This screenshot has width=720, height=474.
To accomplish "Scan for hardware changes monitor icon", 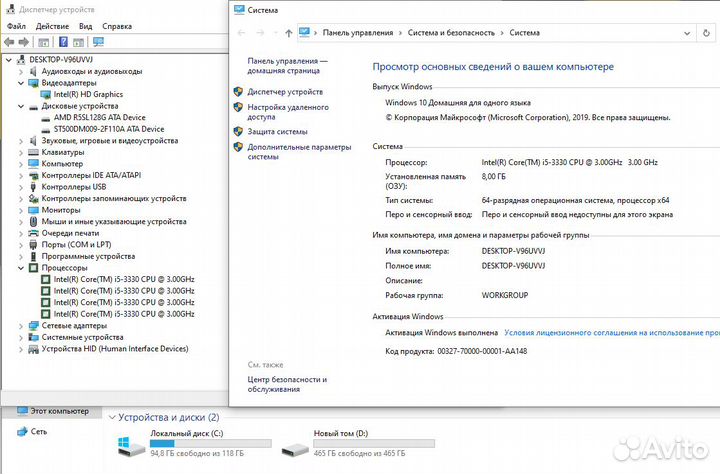I will pos(98,42).
